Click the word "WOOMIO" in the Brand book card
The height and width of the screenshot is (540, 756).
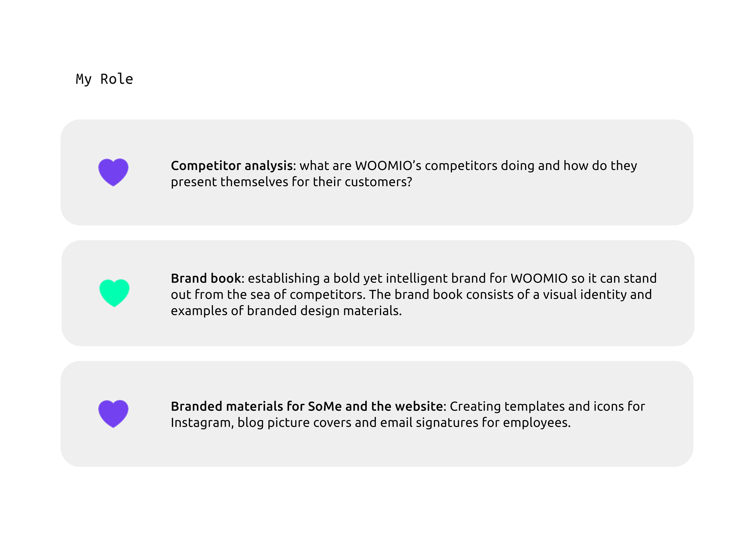539,278
